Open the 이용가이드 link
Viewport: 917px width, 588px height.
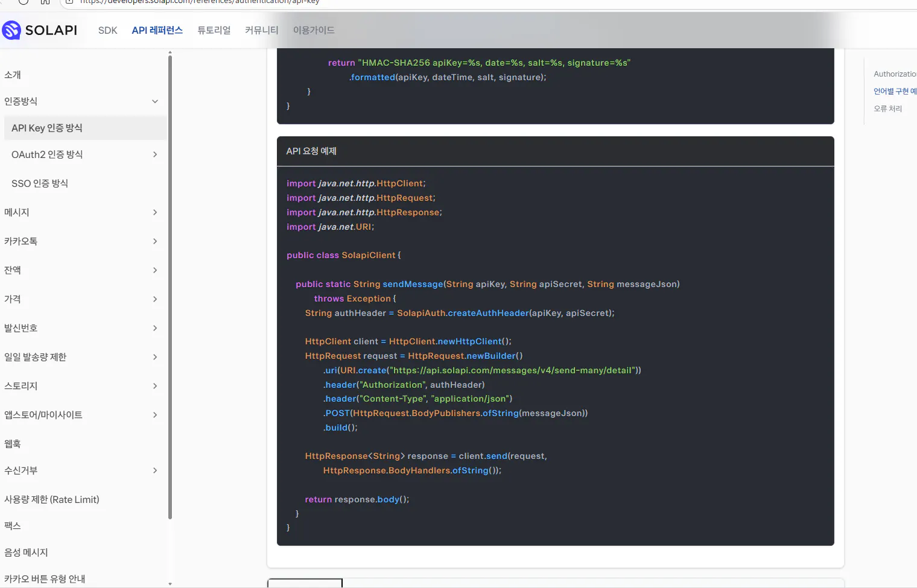[313, 30]
